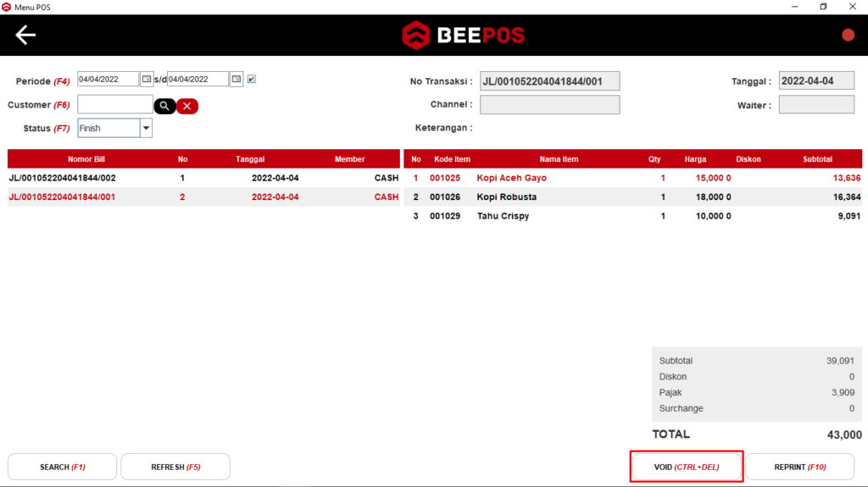Click into the Customer input field

click(x=115, y=104)
